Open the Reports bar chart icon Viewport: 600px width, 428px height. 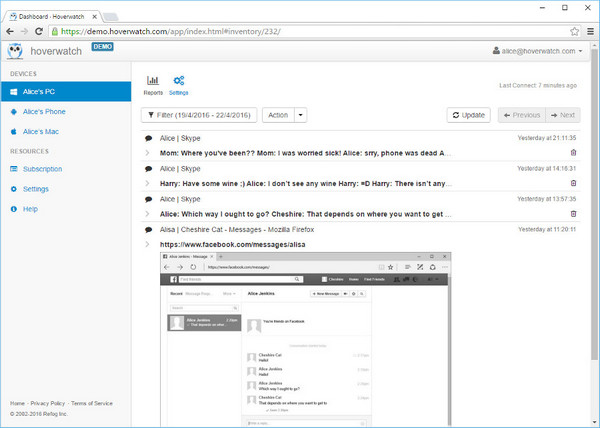[x=153, y=85]
